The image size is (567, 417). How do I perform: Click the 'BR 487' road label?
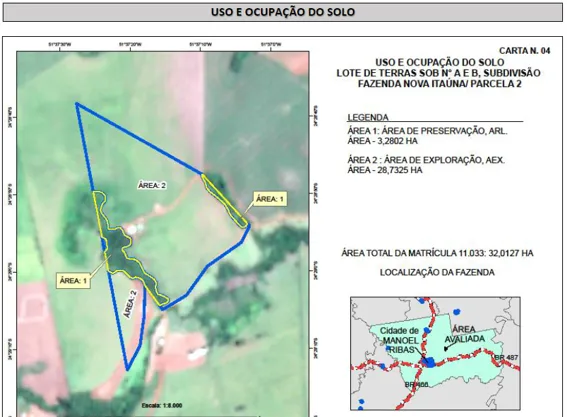[506, 358]
